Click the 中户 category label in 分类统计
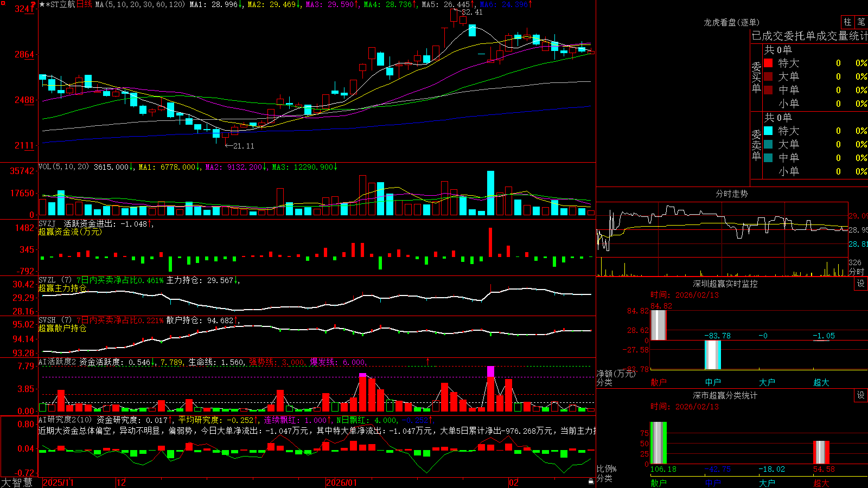 click(x=713, y=483)
